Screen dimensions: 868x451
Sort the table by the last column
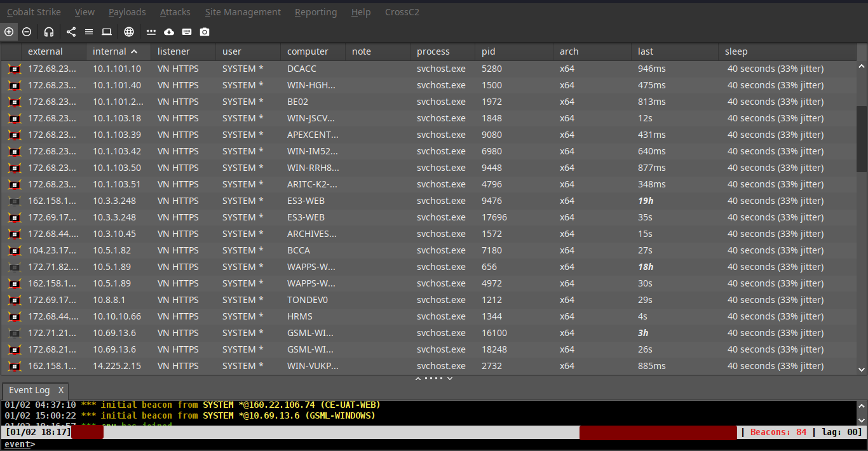[645, 51]
